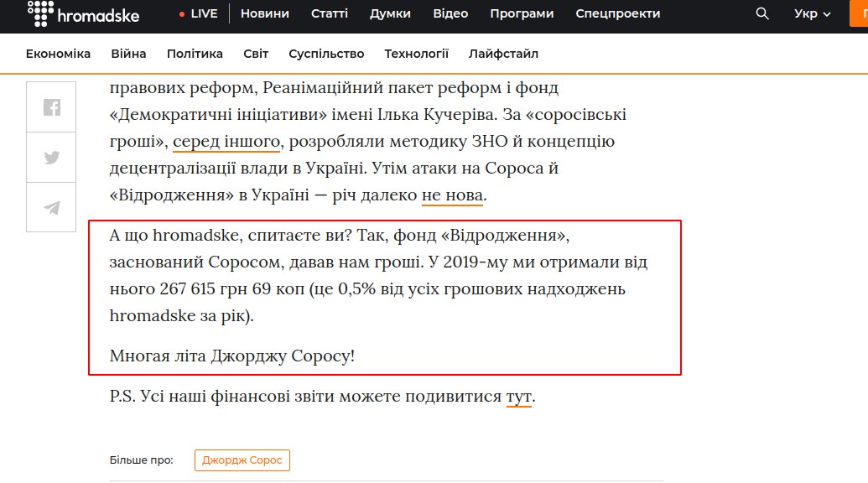Screen dimensions: 868x483
Task: Open the Технології category
Action: [416, 54]
